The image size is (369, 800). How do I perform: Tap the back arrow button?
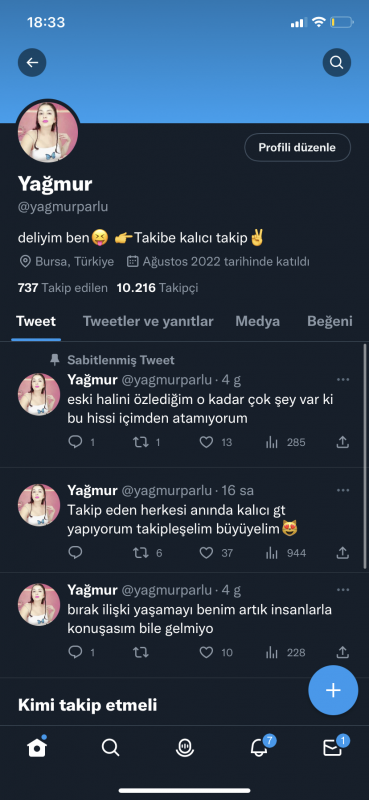(x=32, y=63)
